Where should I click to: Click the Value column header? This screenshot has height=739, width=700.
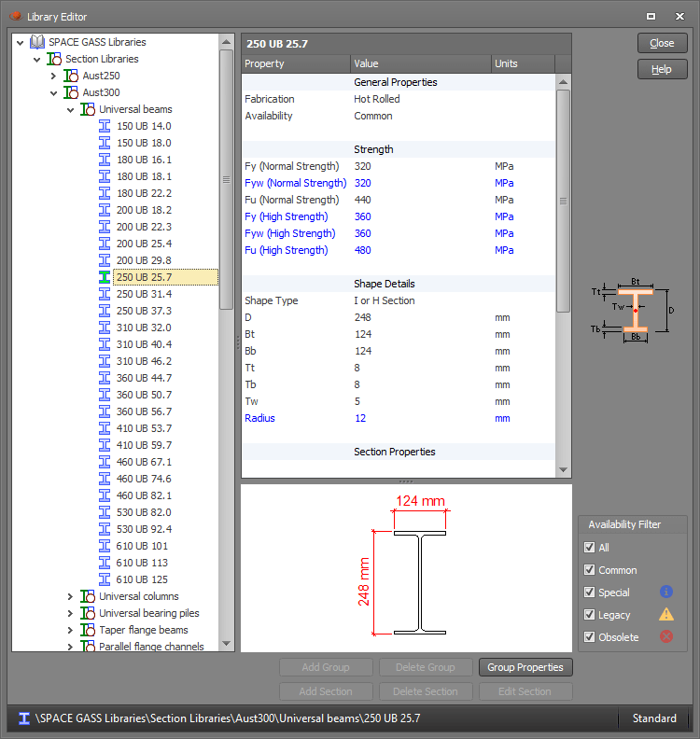pyautogui.click(x=421, y=63)
